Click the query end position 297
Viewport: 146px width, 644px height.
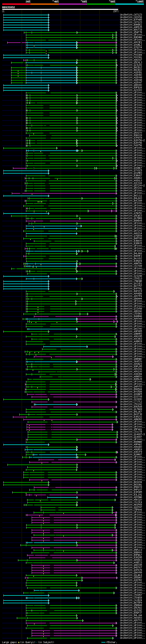pyautogui.click(x=115, y=11)
